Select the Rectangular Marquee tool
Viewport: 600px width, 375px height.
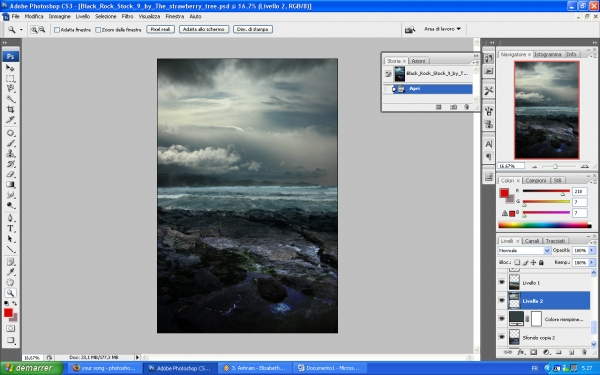click(x=10, y=78)
